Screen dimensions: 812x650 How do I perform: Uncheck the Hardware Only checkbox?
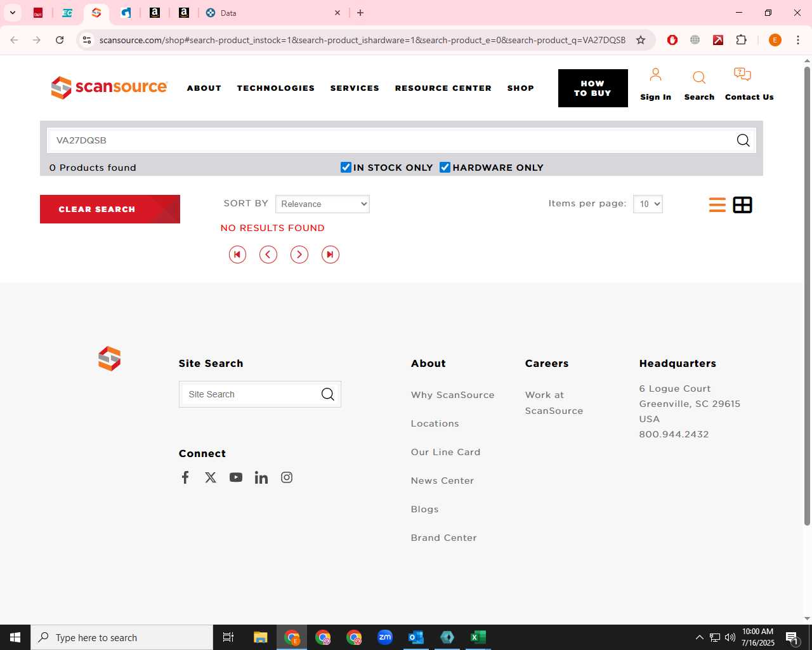coord(445,167)
